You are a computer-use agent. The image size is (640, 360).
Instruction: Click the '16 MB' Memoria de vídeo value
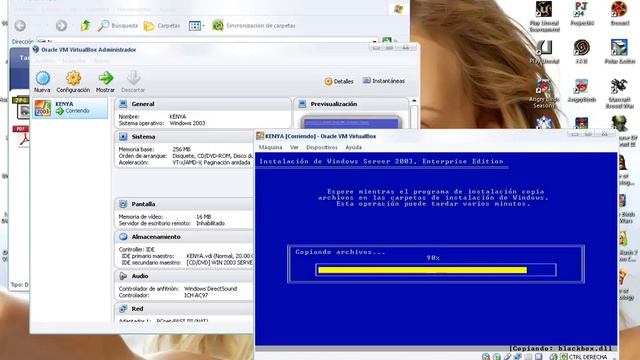pyautogui.click(x=203, y=217)
